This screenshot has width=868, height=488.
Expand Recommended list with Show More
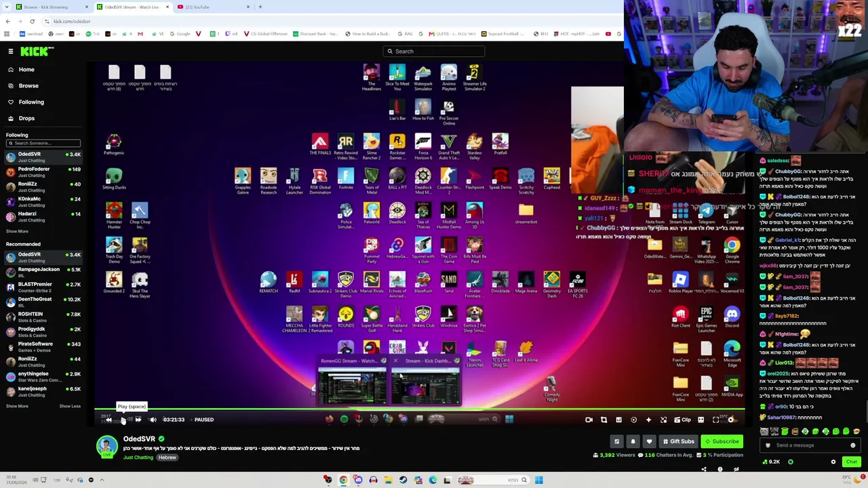[17, 407]
